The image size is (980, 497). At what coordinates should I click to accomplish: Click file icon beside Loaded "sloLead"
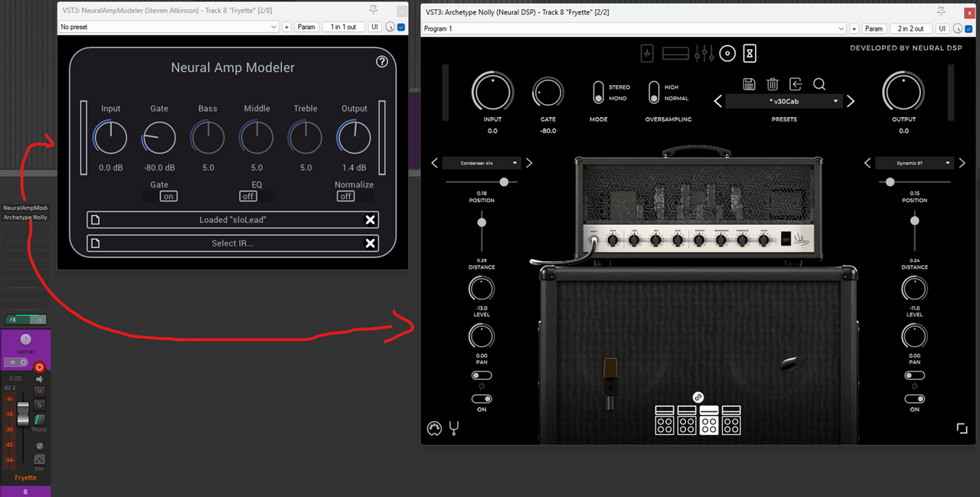[x=95, y=220]
